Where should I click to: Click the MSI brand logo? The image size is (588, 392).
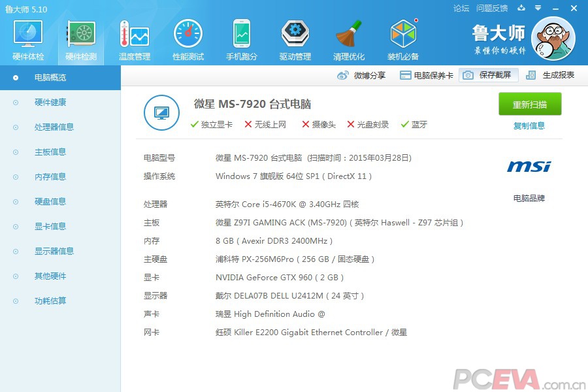pyautogui.click(x=529, y=166)
